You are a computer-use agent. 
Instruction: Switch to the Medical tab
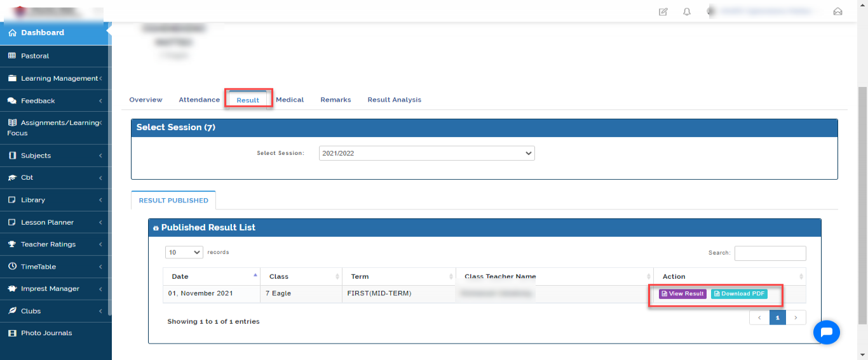290,100
